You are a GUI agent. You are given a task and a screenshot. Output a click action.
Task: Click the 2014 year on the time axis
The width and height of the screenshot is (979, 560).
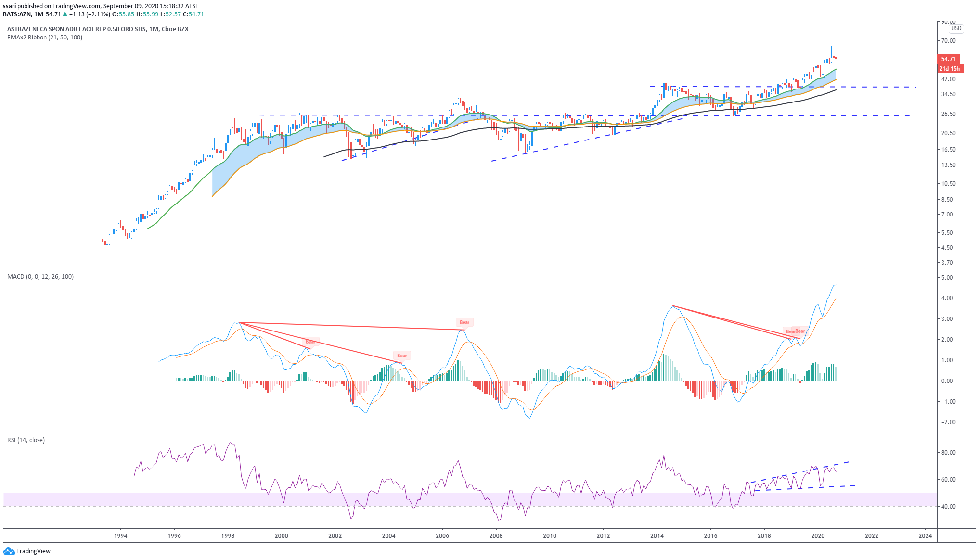(657, 536)
